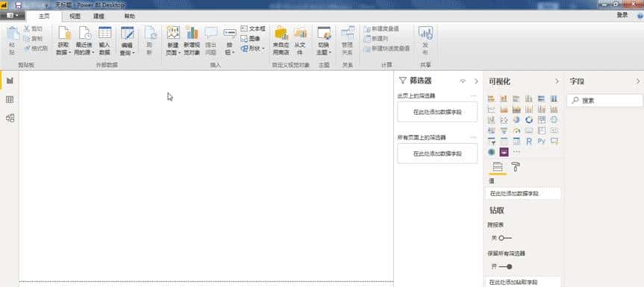Open more visuals via the ellipsis icon
The image size is (644, 287).
516,152
